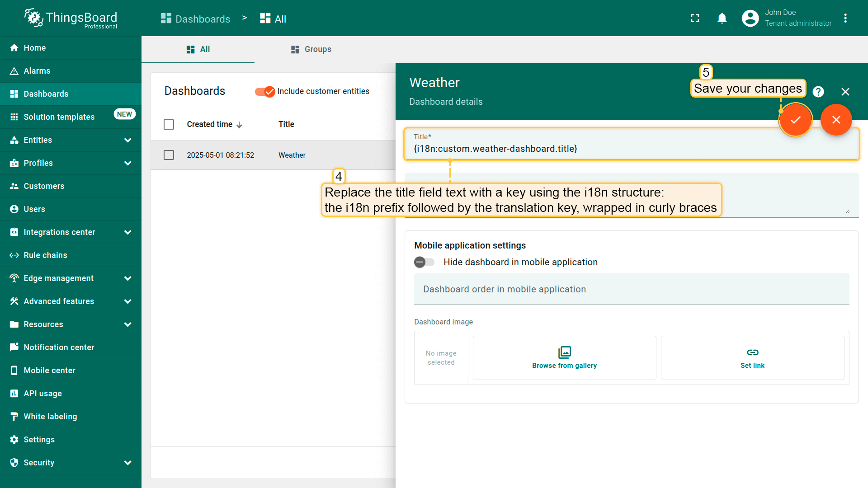
Task: Switch to the Groups tab
Action: 311,49
